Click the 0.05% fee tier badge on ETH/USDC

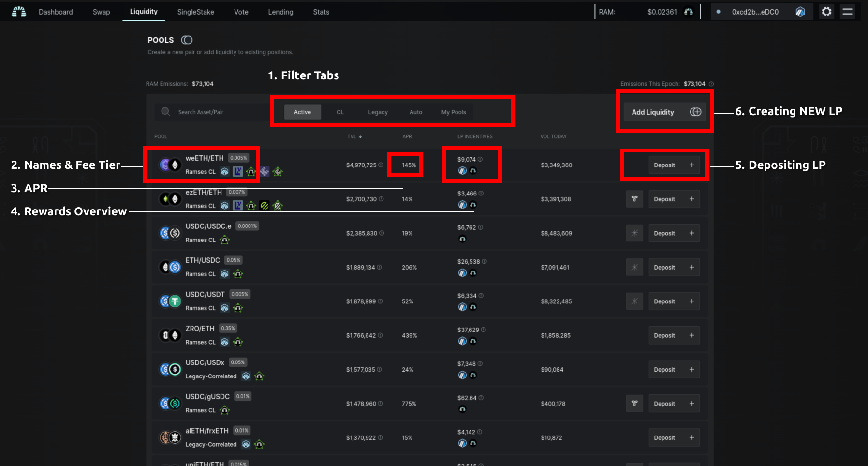(233, 260)
